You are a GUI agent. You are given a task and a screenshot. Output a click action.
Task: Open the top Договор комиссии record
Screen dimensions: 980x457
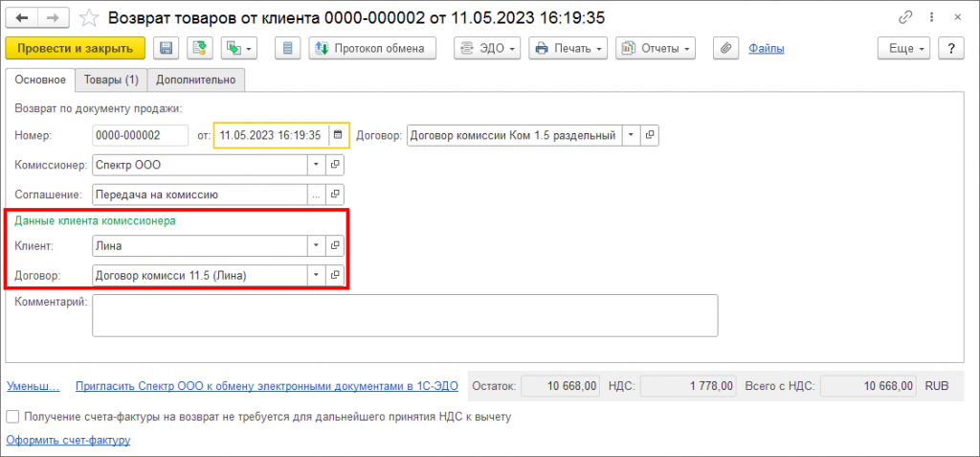tap(650, 135)
